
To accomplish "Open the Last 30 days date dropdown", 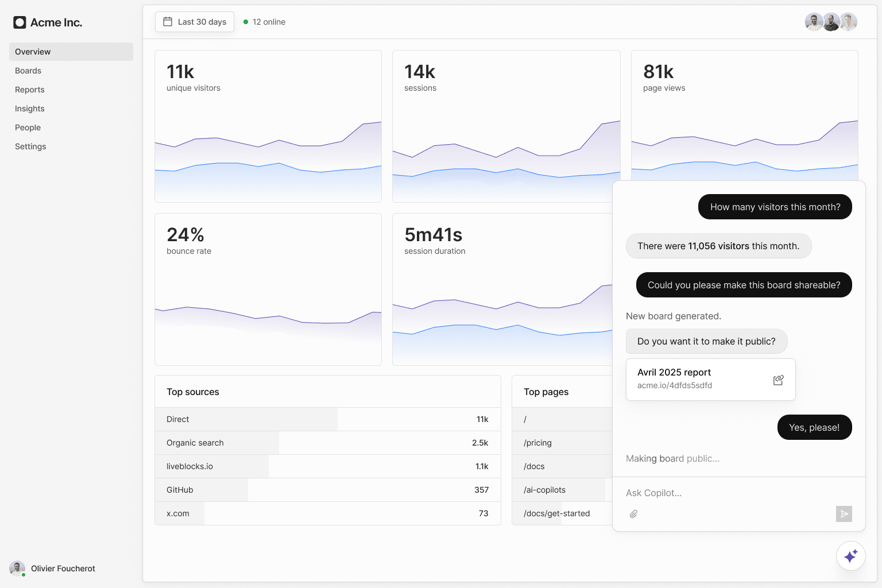I will coord(195,22).
